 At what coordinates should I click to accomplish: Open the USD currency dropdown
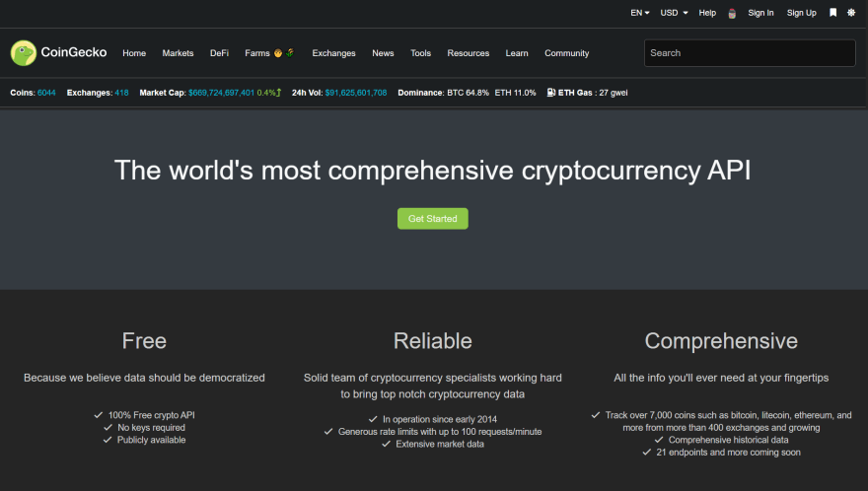click(674, 13)
